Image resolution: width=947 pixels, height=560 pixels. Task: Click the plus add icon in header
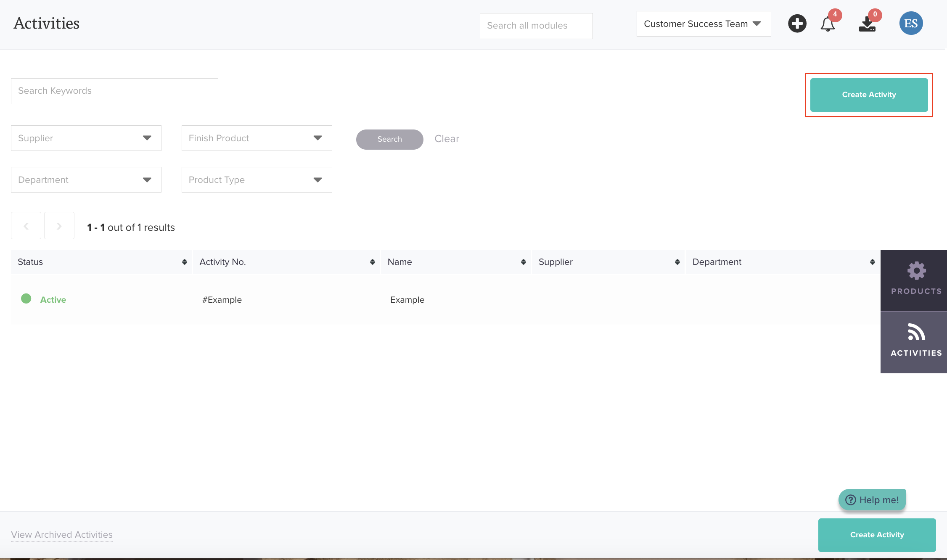[x=797, y=24]
